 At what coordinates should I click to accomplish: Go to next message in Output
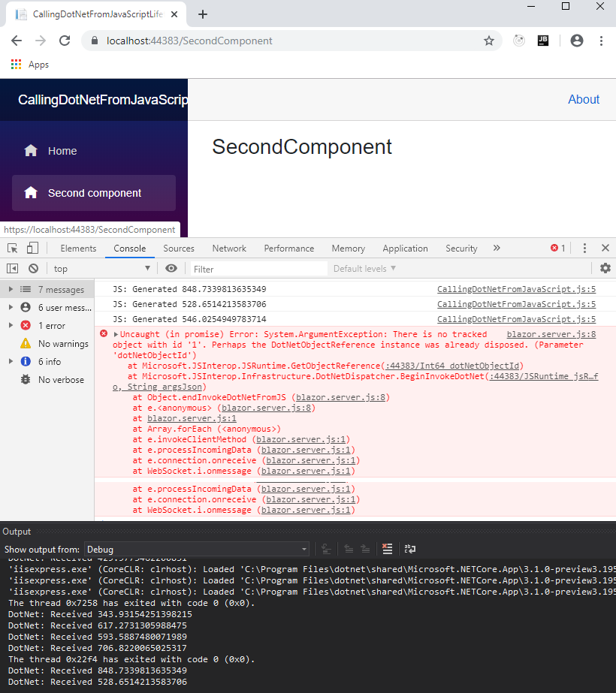coord(365,549)
